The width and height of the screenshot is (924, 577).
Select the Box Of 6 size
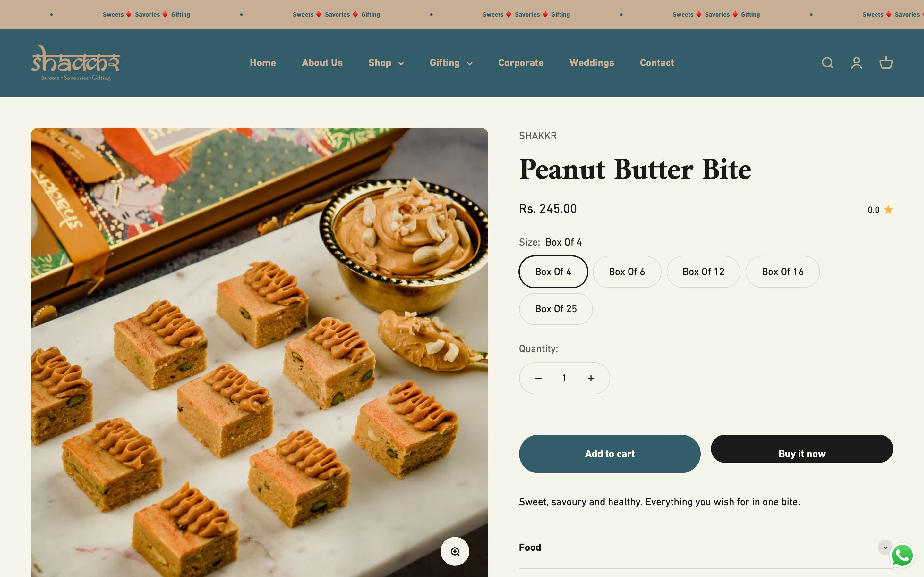click(627, 271)
